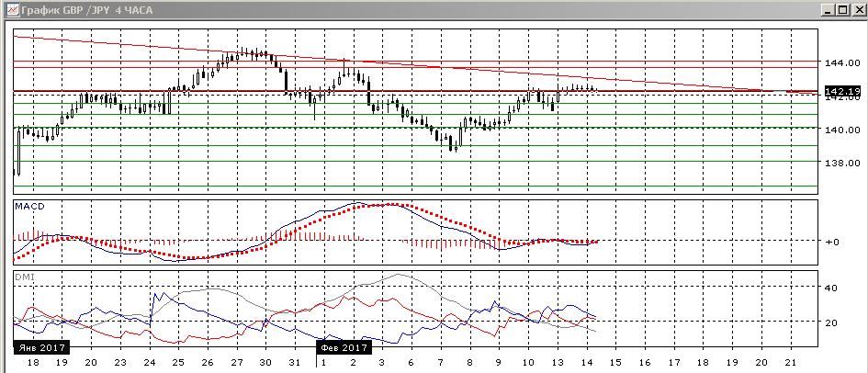Viewport: 868px width, 373px height.
Task: Click date label 8 on time axis
Action: [470, 363]
